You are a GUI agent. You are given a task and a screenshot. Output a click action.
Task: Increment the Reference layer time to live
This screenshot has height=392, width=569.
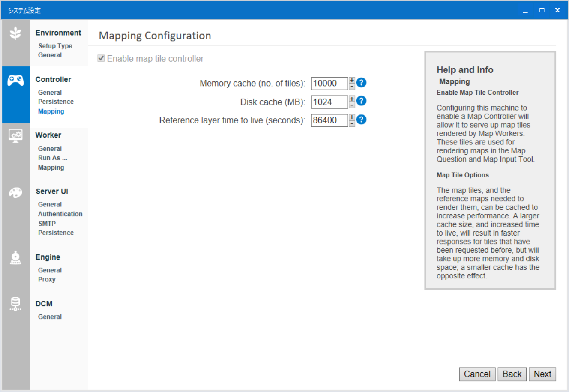351,117
